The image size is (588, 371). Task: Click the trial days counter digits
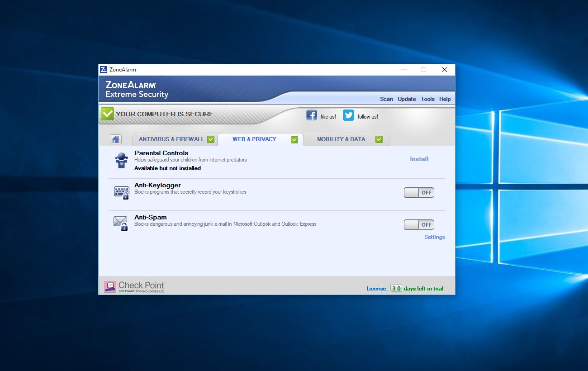click(x=396, y=288)
